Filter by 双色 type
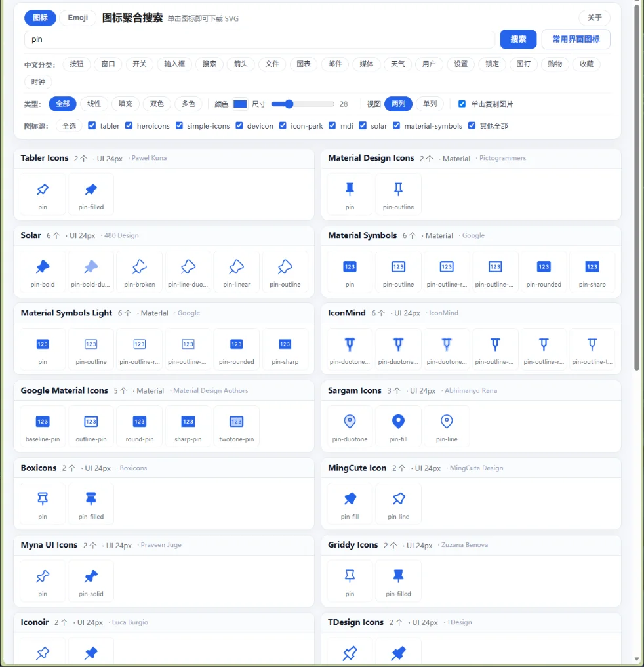Screen dimensions: 644x667 coord(157,104)
